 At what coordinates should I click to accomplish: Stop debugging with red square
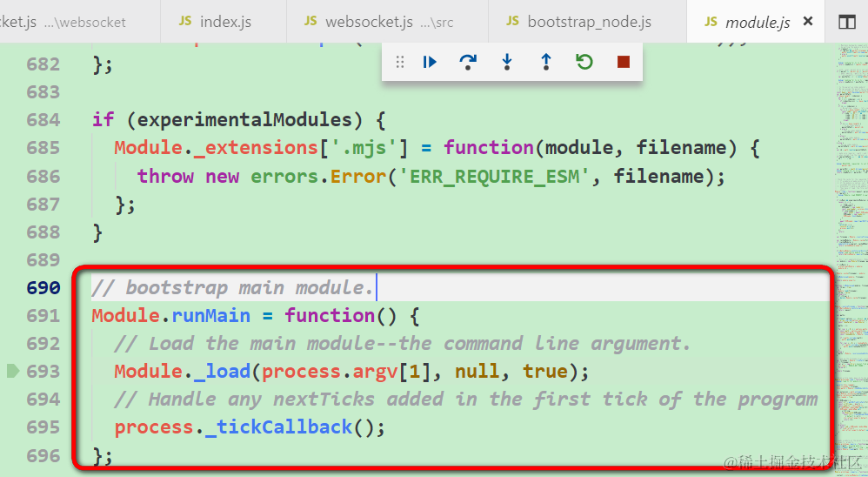coord(624,62)
